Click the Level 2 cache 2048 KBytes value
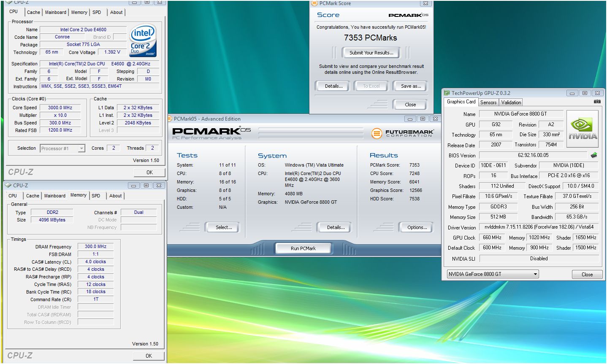Viewport: 607px width, 364px height. (138, 123)
